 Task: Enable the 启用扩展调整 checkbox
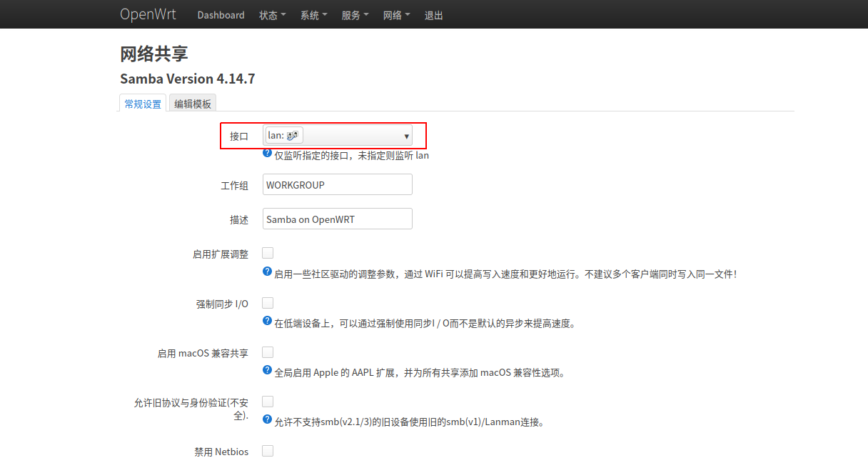pos(268,253)
